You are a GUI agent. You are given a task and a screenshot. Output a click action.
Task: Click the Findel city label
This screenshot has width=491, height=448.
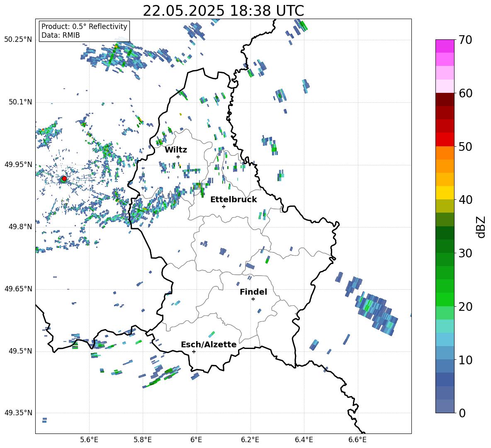[x=253, y=292]
